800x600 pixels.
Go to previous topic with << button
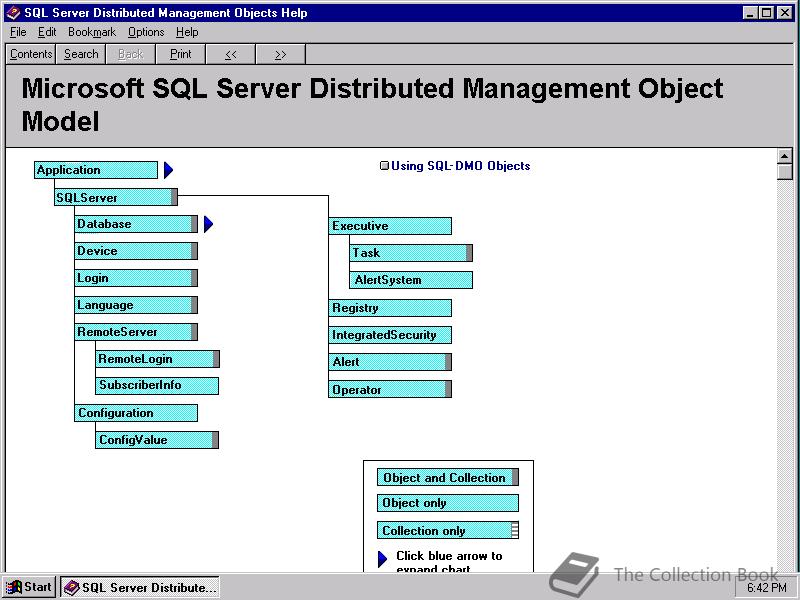click(231, 54)
